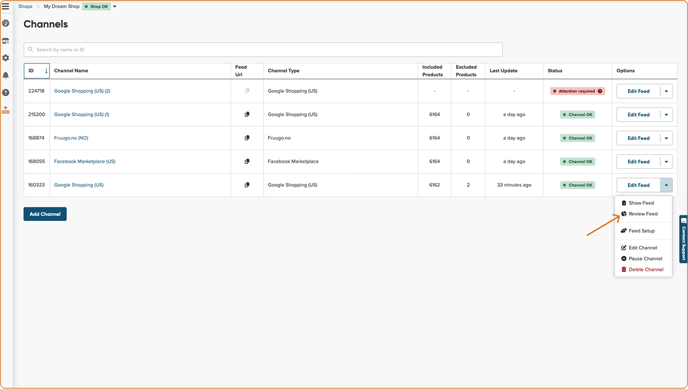
Task: Sort the table by ID column
Action: click(x=36, y=71)
